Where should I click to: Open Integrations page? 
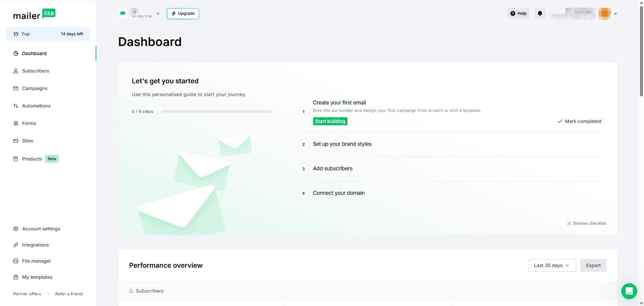(36, 245)
